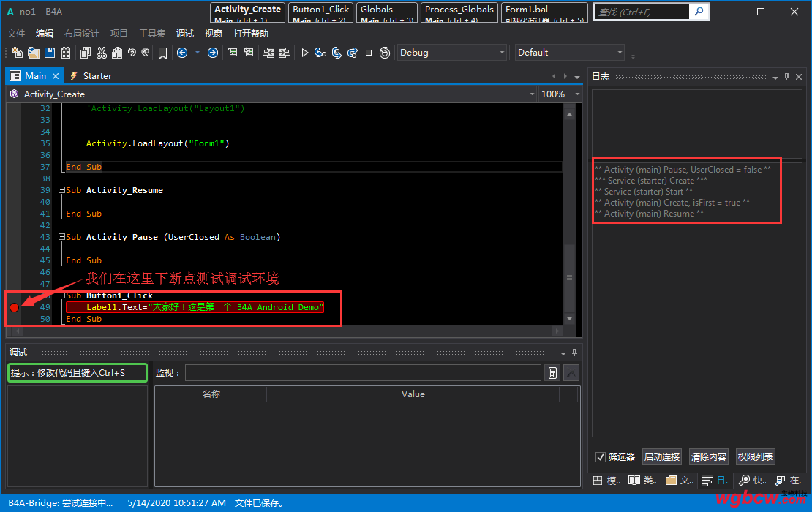The height and width of the screenshot is (512, 812).
Task: Save the project with floppy disk icon
Action: pyautogui.click(x=50, y=52)
